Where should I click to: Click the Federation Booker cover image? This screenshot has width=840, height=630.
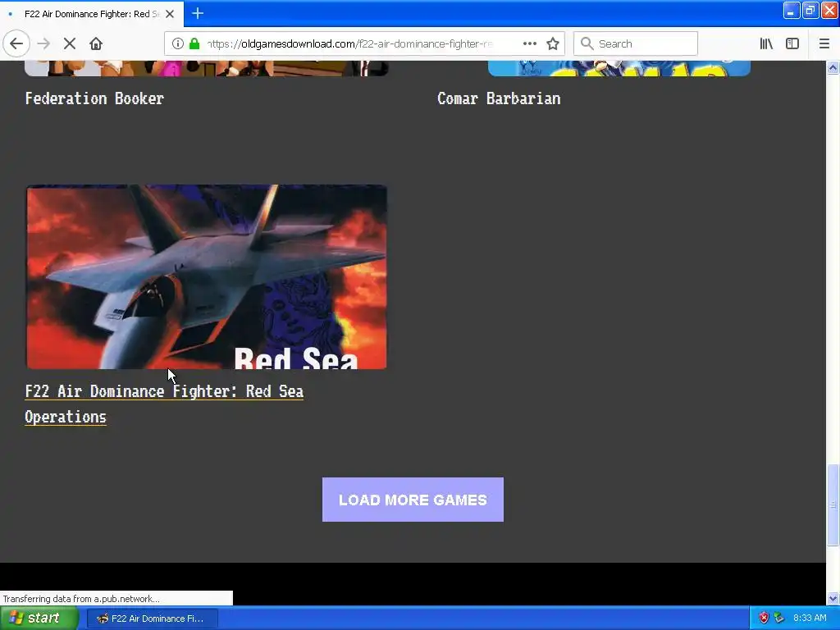207,68
